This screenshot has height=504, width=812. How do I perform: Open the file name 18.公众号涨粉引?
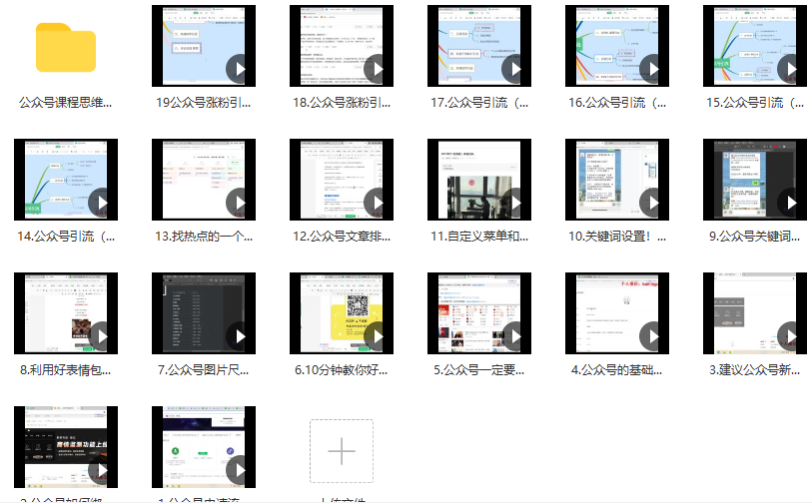[x=342, y=102]
